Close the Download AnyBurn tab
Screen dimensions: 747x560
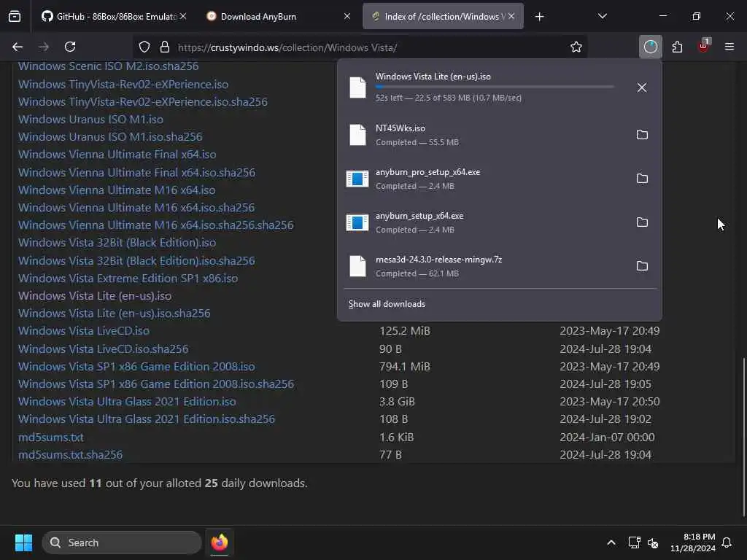pyautogui.click(x=347, y=16)
